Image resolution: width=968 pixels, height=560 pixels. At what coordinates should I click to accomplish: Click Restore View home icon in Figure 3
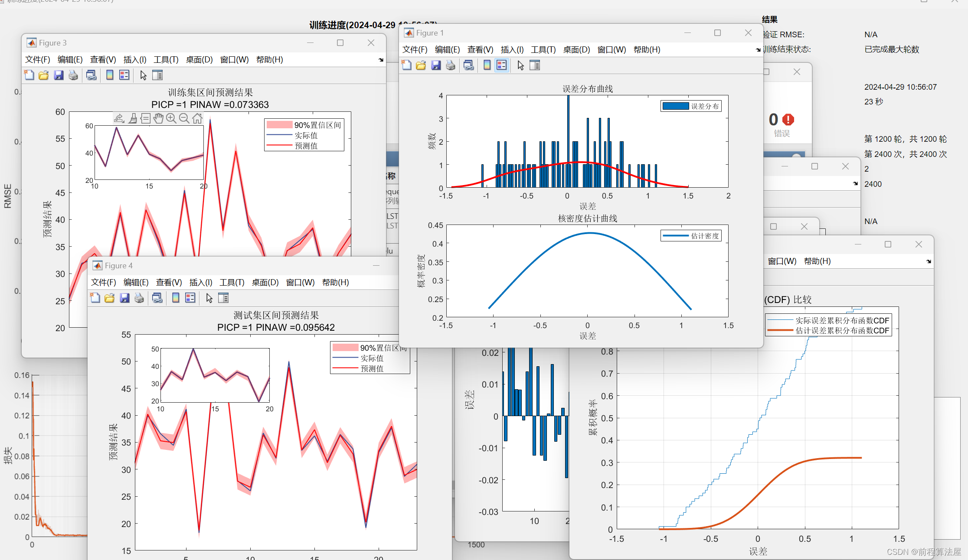197,118
